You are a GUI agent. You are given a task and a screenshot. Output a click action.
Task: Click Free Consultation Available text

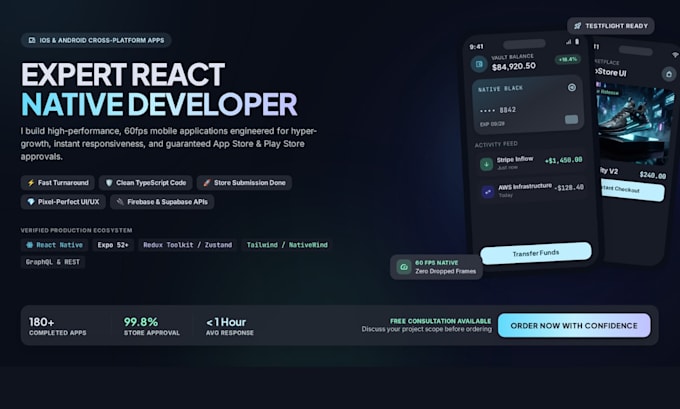click(x=441, y=321)
